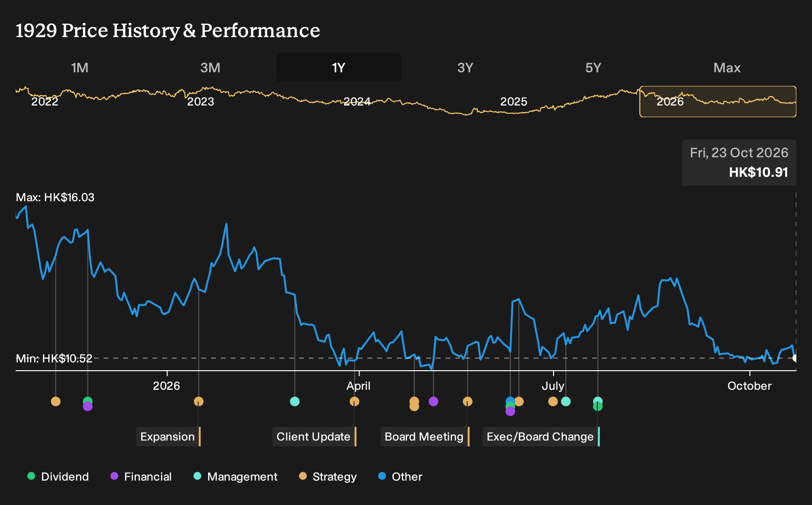Screen dimensions: 812x505
Task: Open the Board Meeting event label
Action: coord(425,437)
